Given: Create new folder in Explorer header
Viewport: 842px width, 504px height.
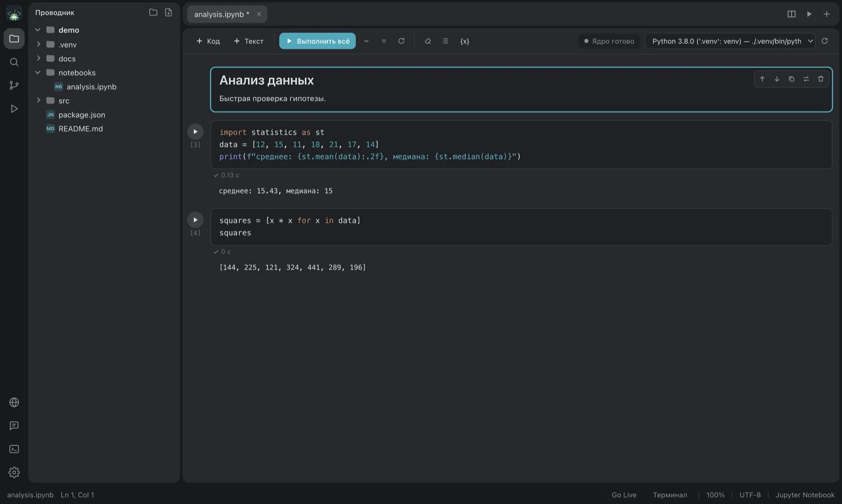Looking at the screenshot, I should pos(153,13).
